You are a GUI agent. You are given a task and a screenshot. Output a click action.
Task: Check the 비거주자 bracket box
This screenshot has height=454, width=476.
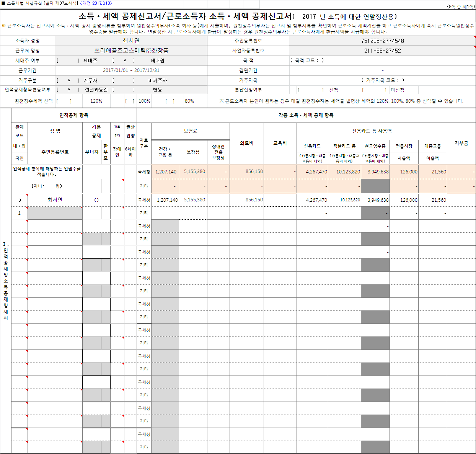click(124, 80)
